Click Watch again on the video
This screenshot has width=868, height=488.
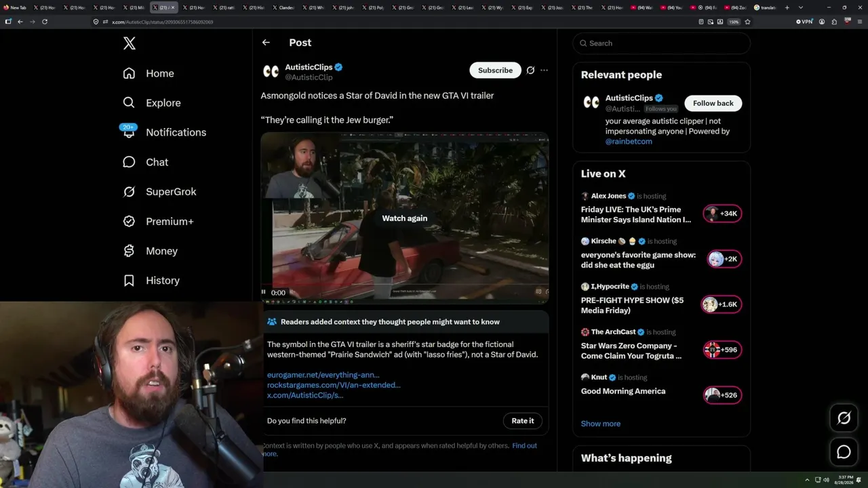click(405, 218)
